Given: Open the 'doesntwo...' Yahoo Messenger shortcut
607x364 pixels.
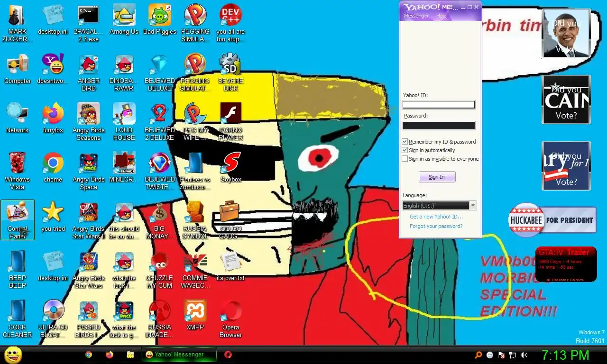Looking at the screenshot, I should coord(53,69).
